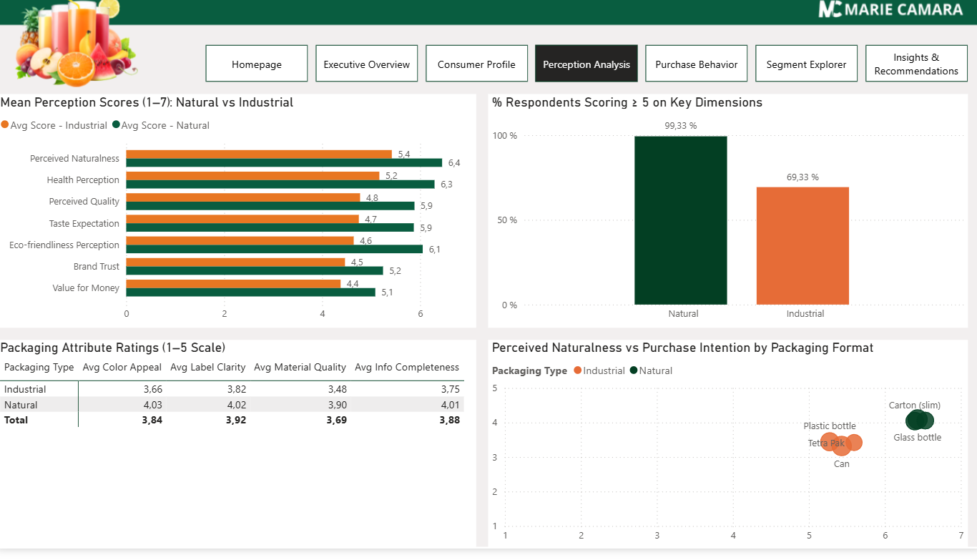The height and width of the screenshot is (560, 977).
Task: Select the orange Industrial column bar
Action: [802, 246]
